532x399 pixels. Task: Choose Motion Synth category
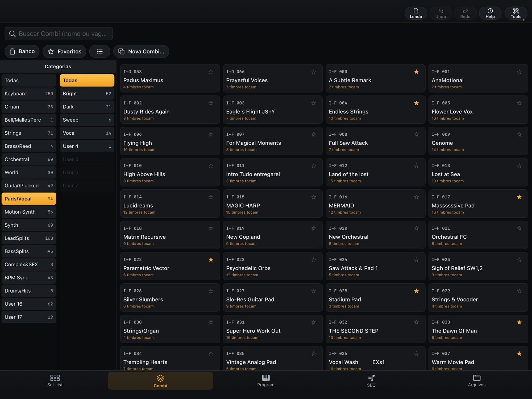(x=29, y=212)
